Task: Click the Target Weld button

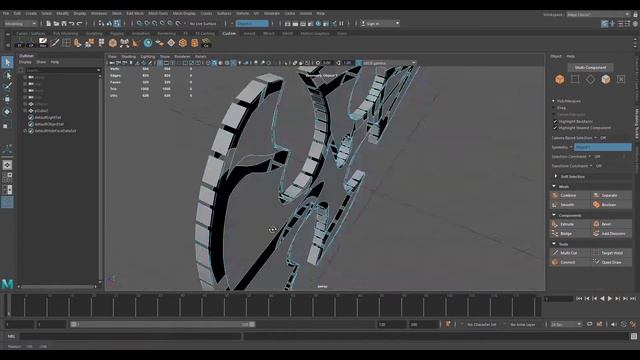Action: 611,253
